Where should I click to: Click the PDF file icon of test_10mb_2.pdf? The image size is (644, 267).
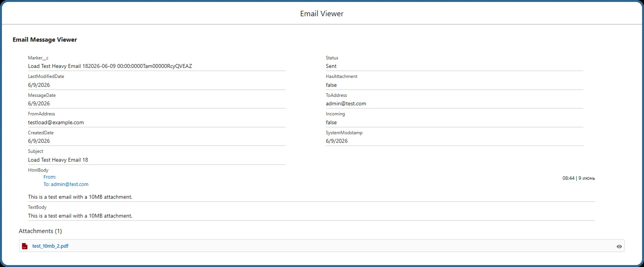click(25, 246)
